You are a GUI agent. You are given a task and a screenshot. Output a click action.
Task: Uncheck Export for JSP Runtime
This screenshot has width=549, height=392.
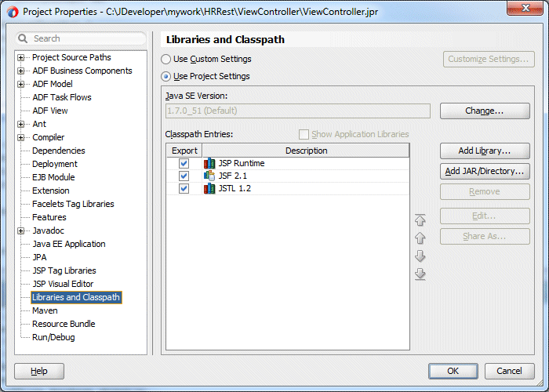pyautogui.click(x=184, y=163)
